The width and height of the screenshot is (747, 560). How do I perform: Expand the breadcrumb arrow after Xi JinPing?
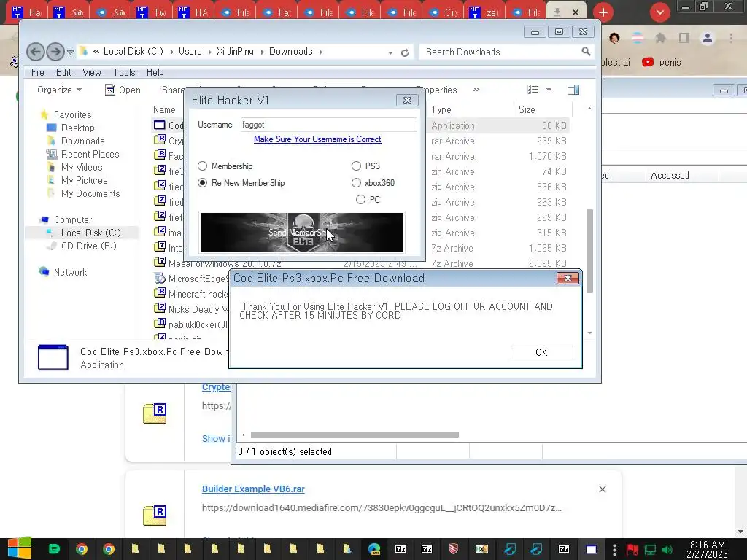(262, 52)
